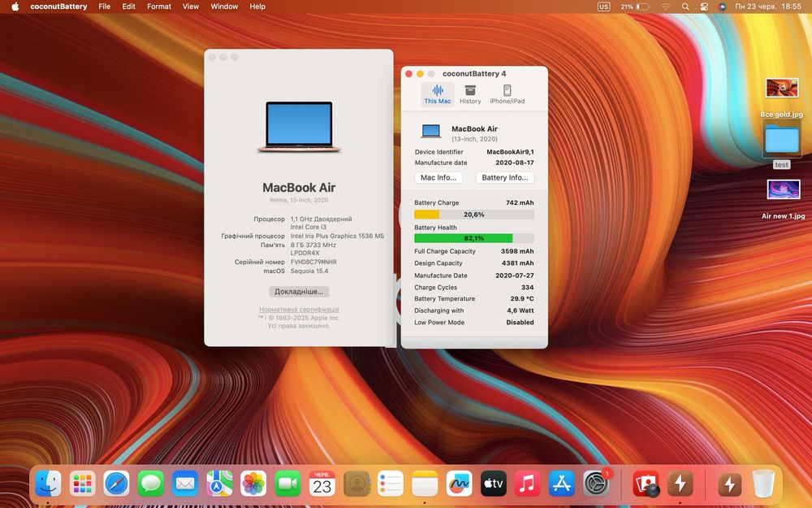The width and height of the screenshot is (812, 508).
Task: Click the MacBook Air image in About window
Action: click(299, 127)
